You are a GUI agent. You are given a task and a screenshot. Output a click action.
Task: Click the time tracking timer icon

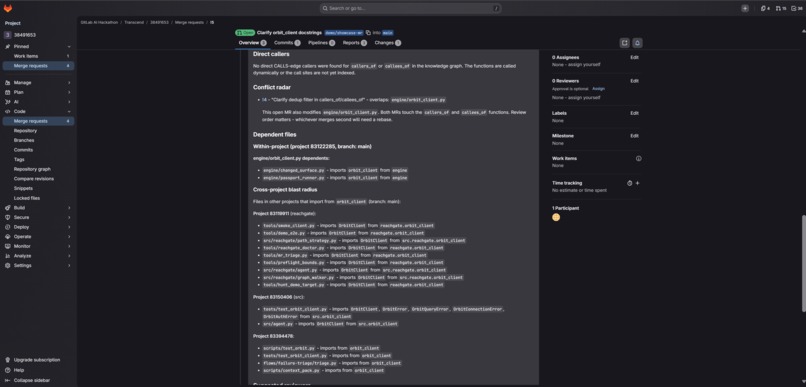[x=630, y=183]
